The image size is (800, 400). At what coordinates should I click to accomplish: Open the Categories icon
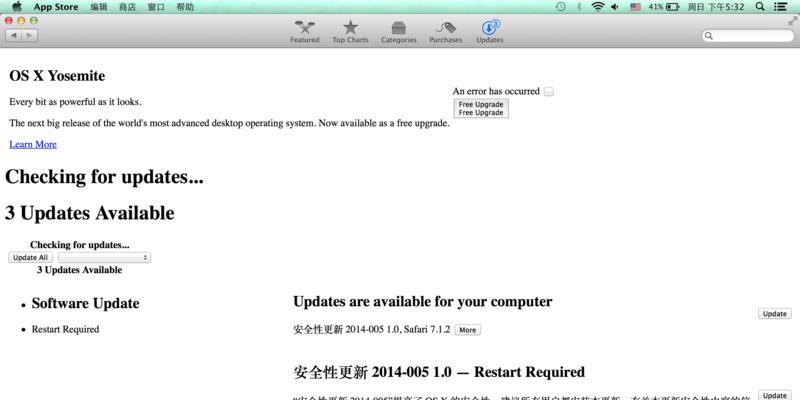point(398,32)
